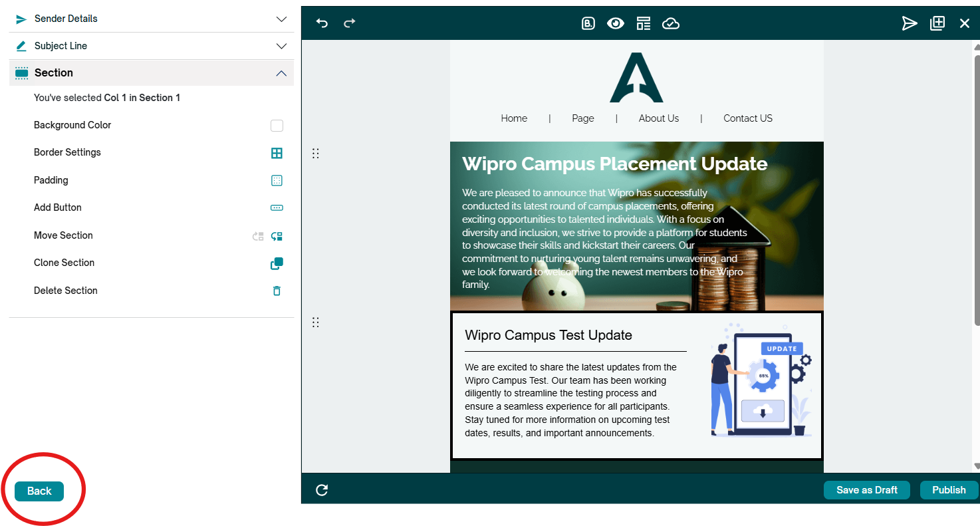Click the add section plus icon
The image size is (980, 526).
[937, 23]
